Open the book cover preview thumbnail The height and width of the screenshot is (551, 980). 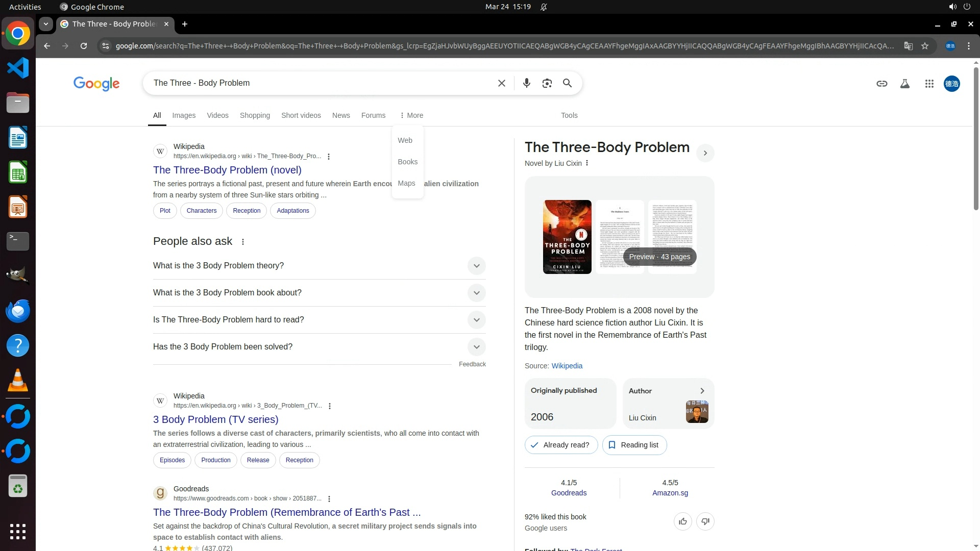click(x=567, y=237)
